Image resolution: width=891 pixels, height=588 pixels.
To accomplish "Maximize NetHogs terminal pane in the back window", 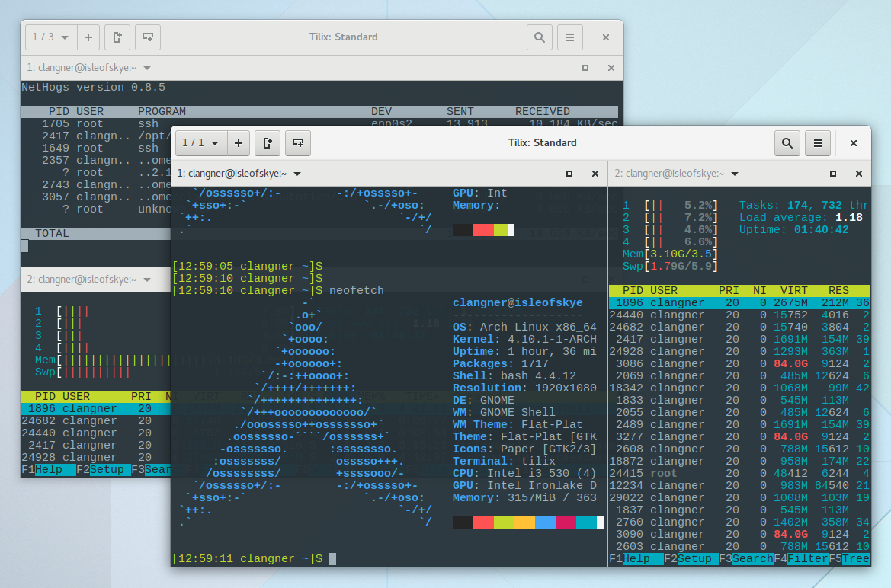I will click(585, 68).
